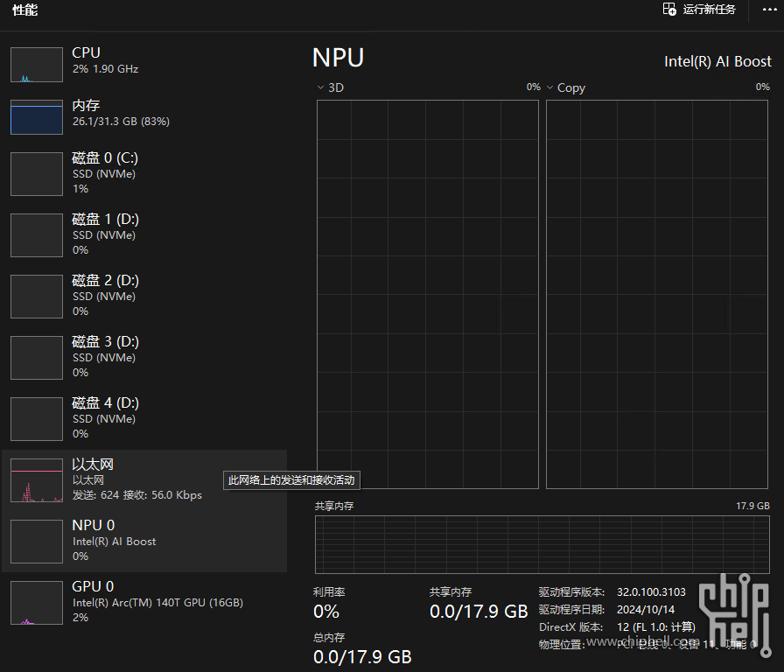Image resolution: width=784 pixels, height=672 pixels.
Task: Click the 总内存 0.0/17.9 GB value
Action: tap(362, 657)
